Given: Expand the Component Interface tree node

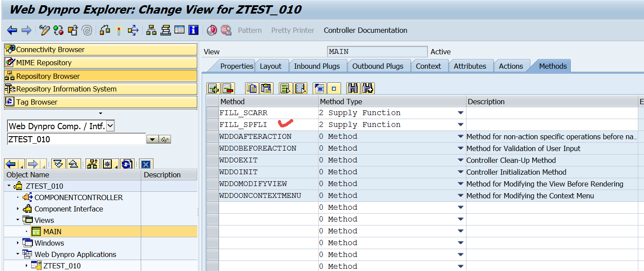Looking at the screenshot, I should (18, 209).
